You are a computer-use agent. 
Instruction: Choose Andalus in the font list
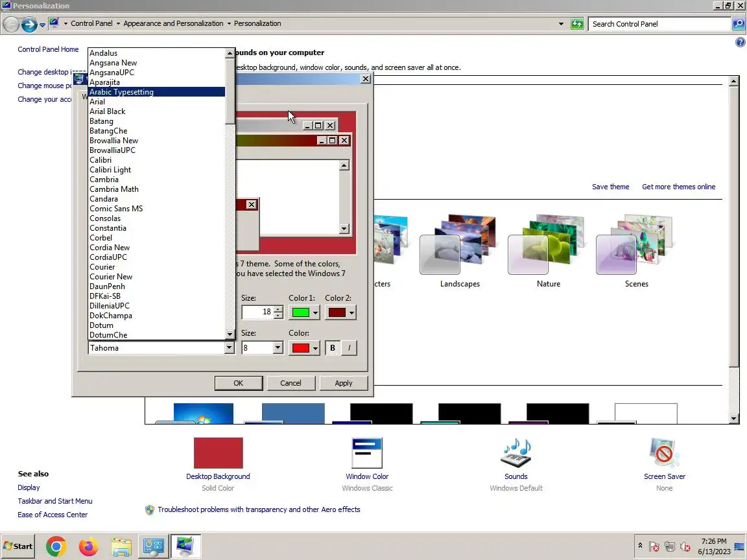click(x=157, y=53)
